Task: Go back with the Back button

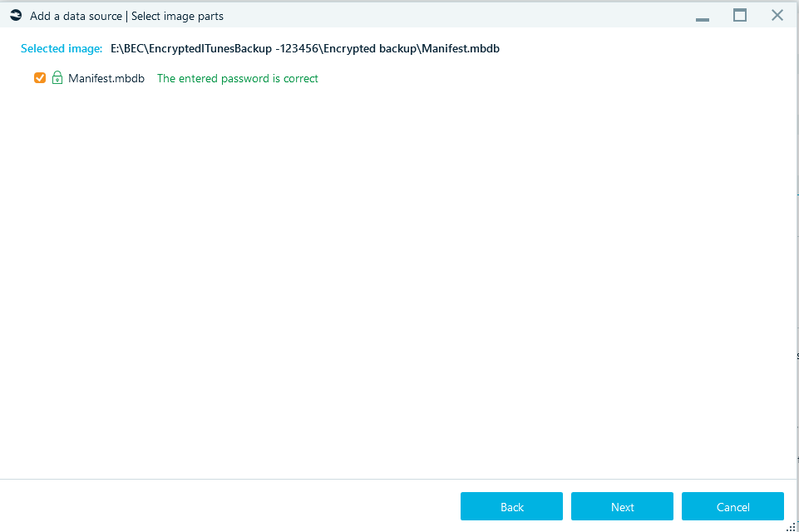Action: [x=511, y=506]
